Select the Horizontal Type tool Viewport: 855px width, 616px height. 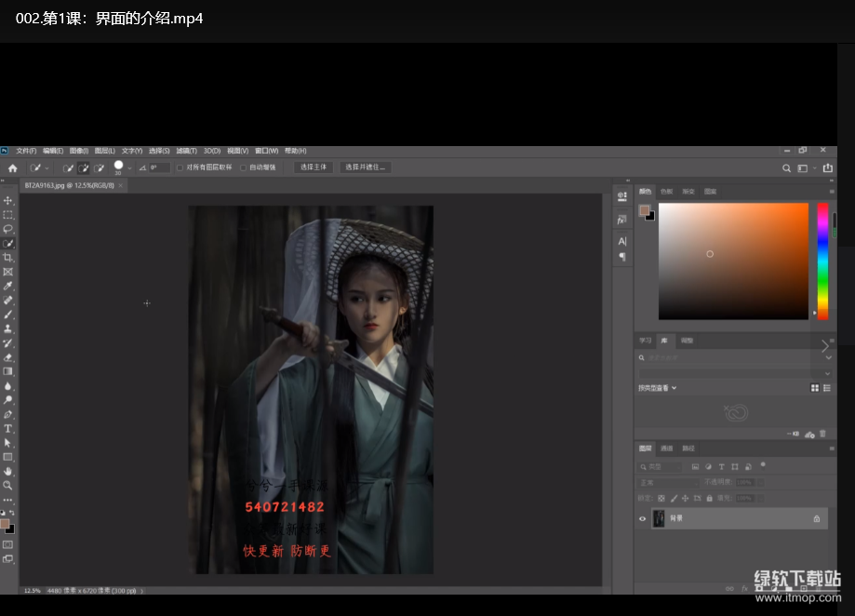point(7,428)
